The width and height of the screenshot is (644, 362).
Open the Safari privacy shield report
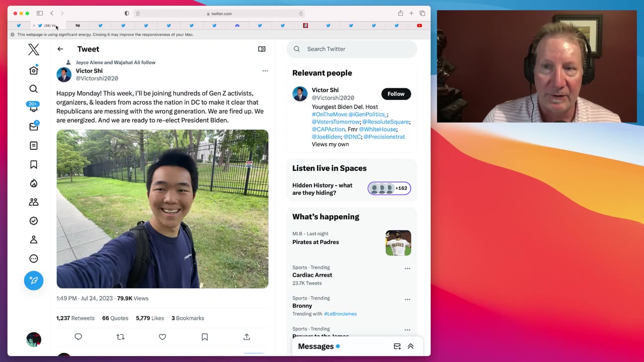pos(126,14)
